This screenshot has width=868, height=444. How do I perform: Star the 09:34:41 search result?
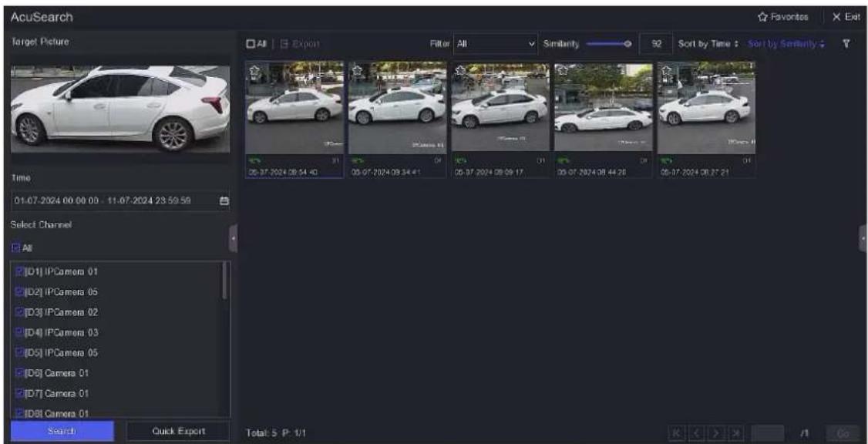pos(357,71)
